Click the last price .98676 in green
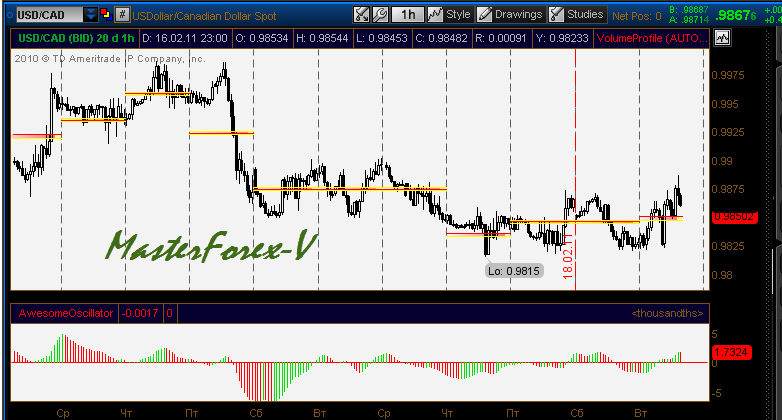 coord(736,15)
